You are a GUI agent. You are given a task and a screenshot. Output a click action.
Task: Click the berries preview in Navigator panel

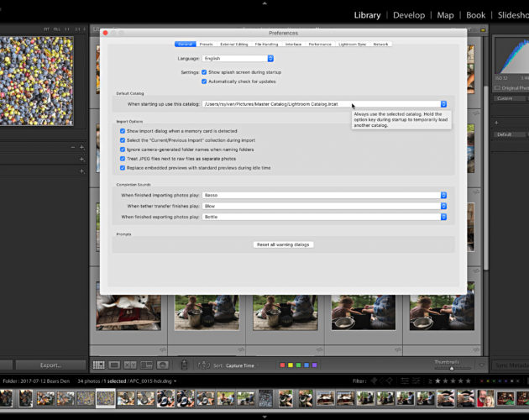tap(36, 81)
